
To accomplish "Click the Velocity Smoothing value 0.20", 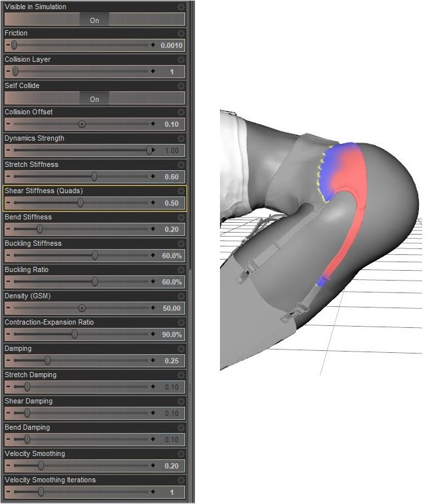I will point(171,466).
